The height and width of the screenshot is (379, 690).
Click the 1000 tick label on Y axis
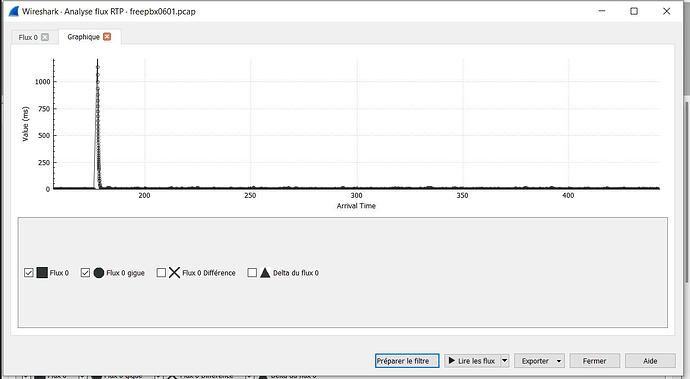pos(43,82)
